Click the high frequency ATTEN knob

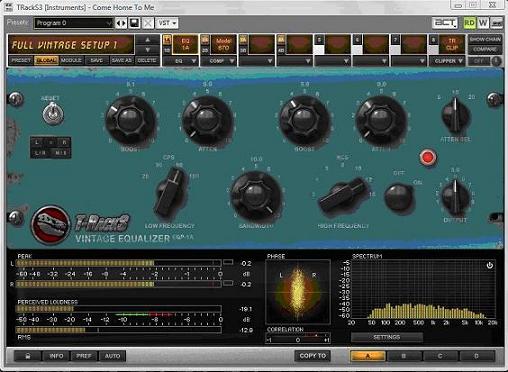381,119
